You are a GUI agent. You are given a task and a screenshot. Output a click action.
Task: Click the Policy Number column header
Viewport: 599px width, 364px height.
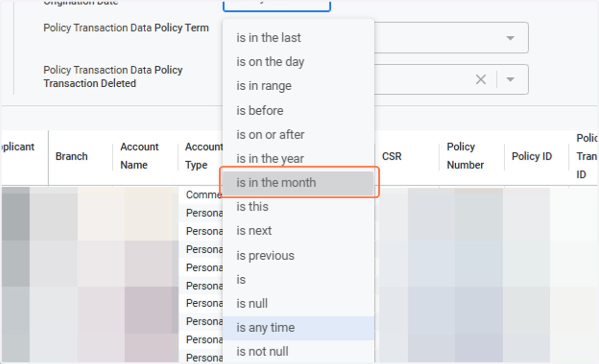[465, 156]
